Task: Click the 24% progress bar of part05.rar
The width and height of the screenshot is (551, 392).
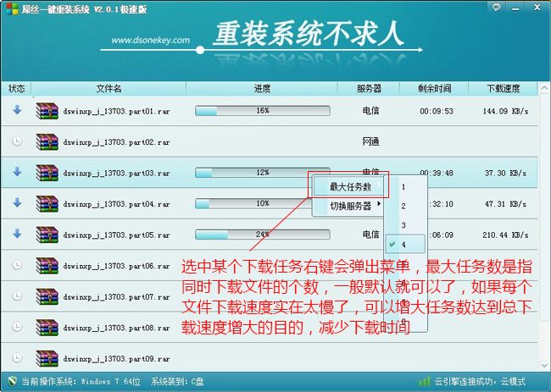Action: pyautogui.click(x=263, y=235)
